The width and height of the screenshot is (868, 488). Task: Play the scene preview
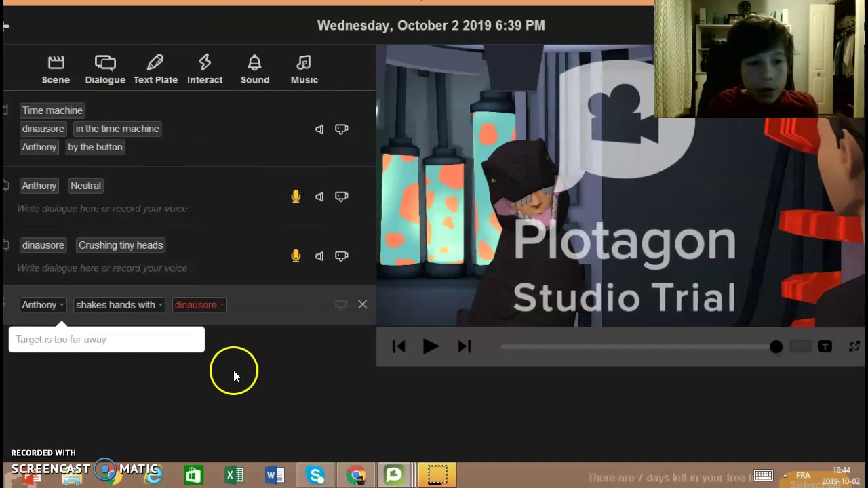[431, 346]
